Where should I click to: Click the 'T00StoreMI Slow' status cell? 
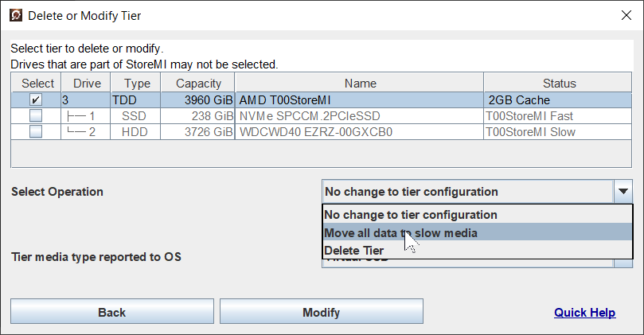click(558, 132)
